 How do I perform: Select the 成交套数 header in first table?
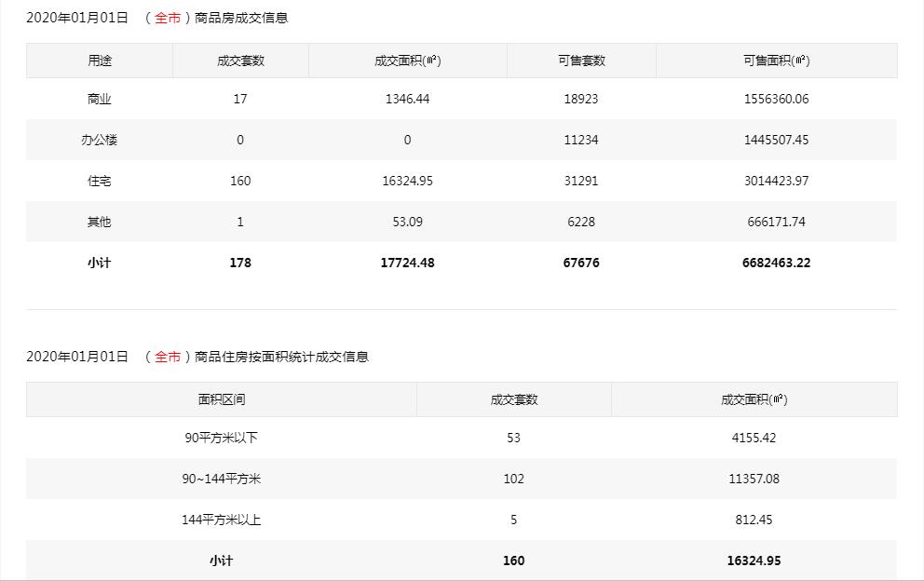tap(240, 61)
